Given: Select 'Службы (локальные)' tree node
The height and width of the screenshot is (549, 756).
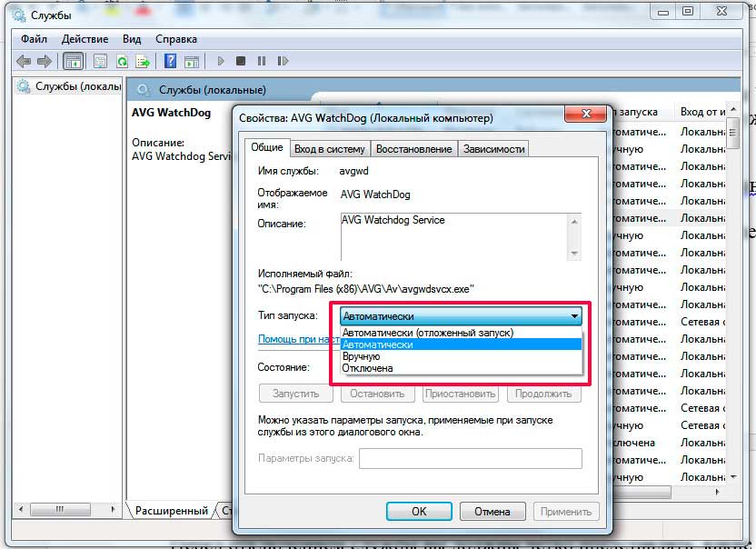Looking at the screenshot, I should pyautogui.click(x=76, y=86).
